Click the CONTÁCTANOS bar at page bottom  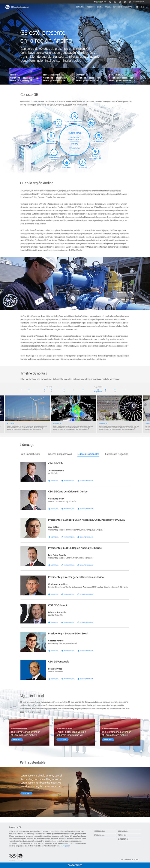point(75,865)
